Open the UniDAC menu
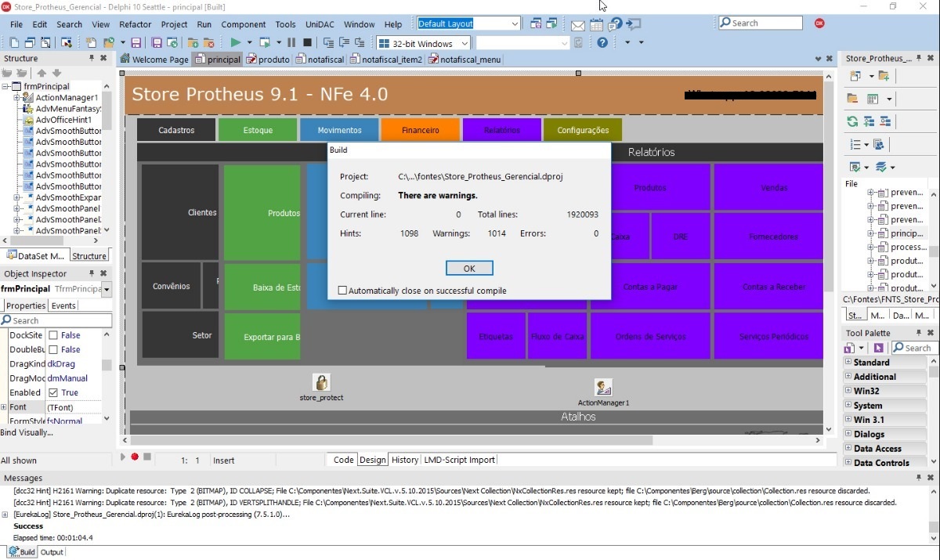The image size is (940, 560). tap(320, 24)
